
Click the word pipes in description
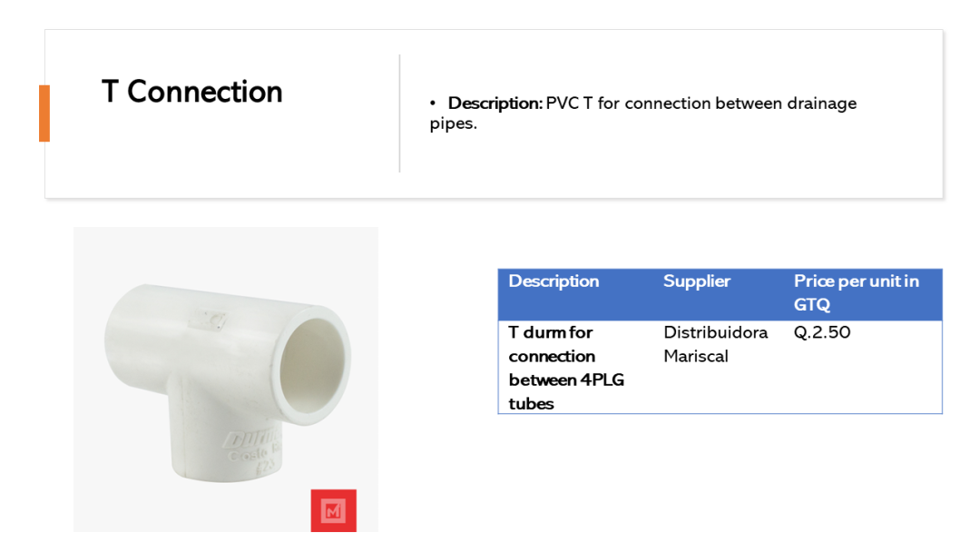[451, 123]
